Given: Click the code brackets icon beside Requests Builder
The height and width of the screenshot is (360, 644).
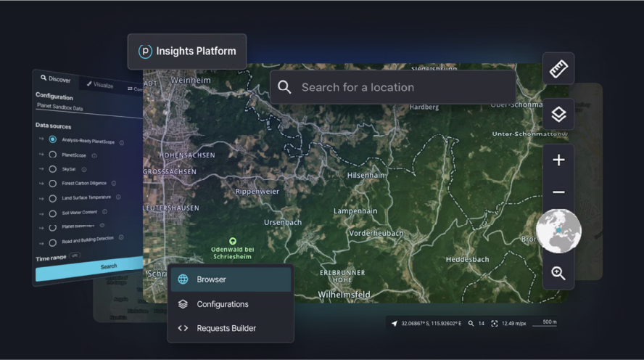Looking at the screenshot, I should click(x=183, y=328).
